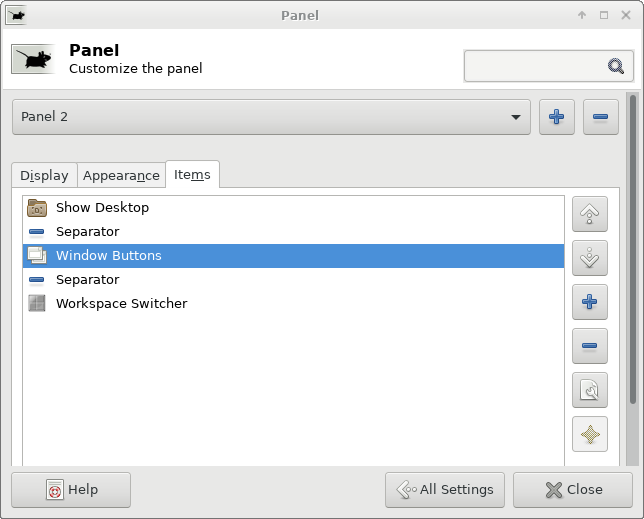Add a new item to panel
The image size is (644, 519).
coord(589,302)
